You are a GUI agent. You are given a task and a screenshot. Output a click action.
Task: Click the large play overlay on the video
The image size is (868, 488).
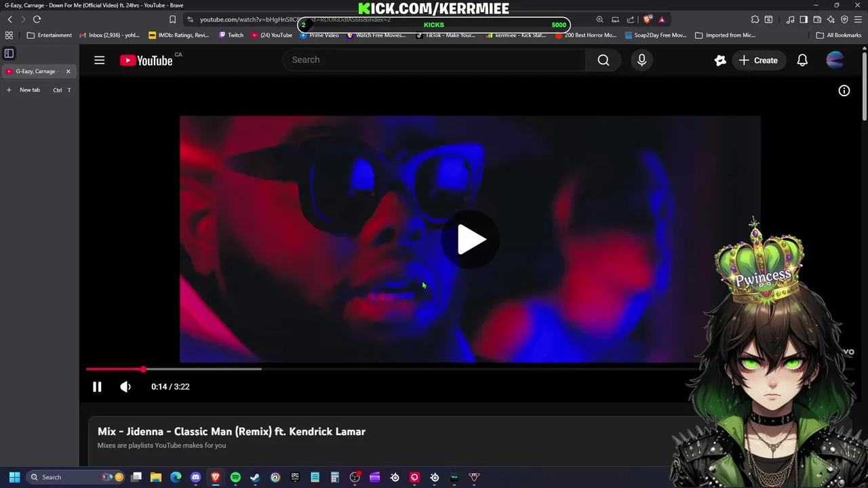tap(471, 239)
